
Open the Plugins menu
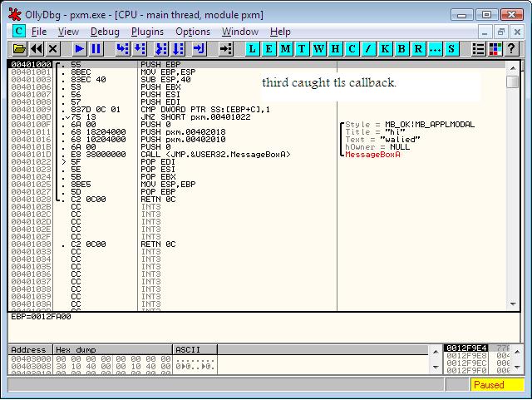coord(147,32)
